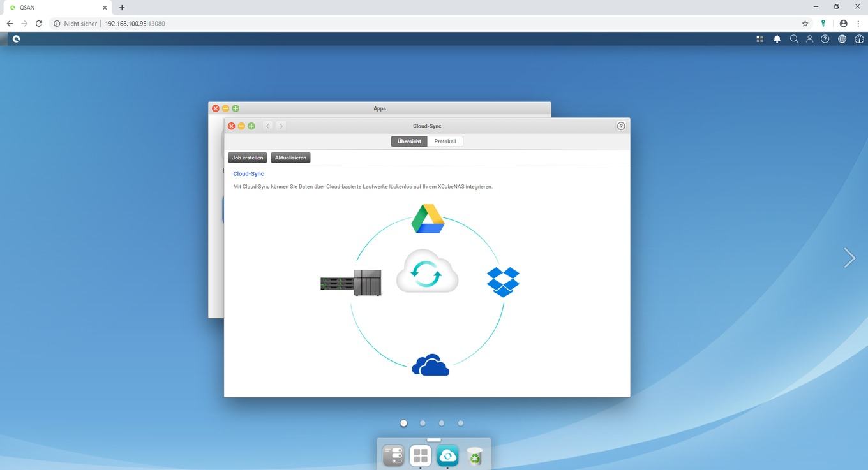The height and width of the screenshot is (470, 868).
Task: Click the Cloud-Sync heading text
Action: tap(248, 173)
